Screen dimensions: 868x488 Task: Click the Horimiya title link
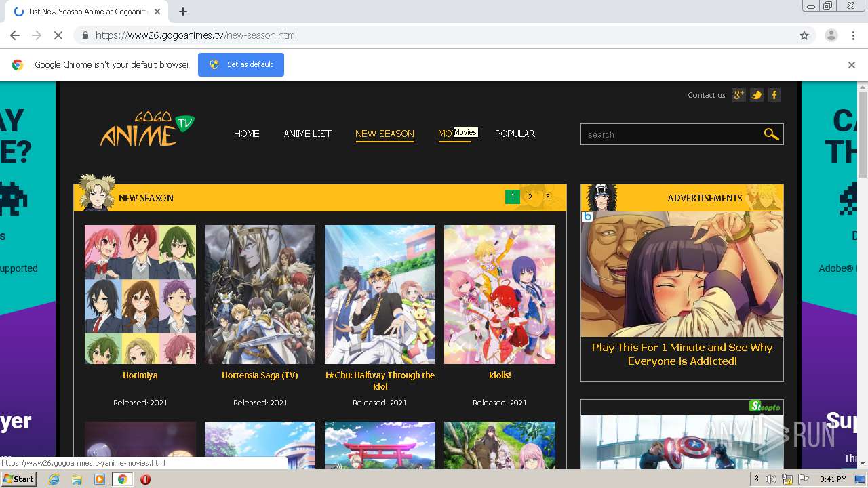(x=140, y=375)
